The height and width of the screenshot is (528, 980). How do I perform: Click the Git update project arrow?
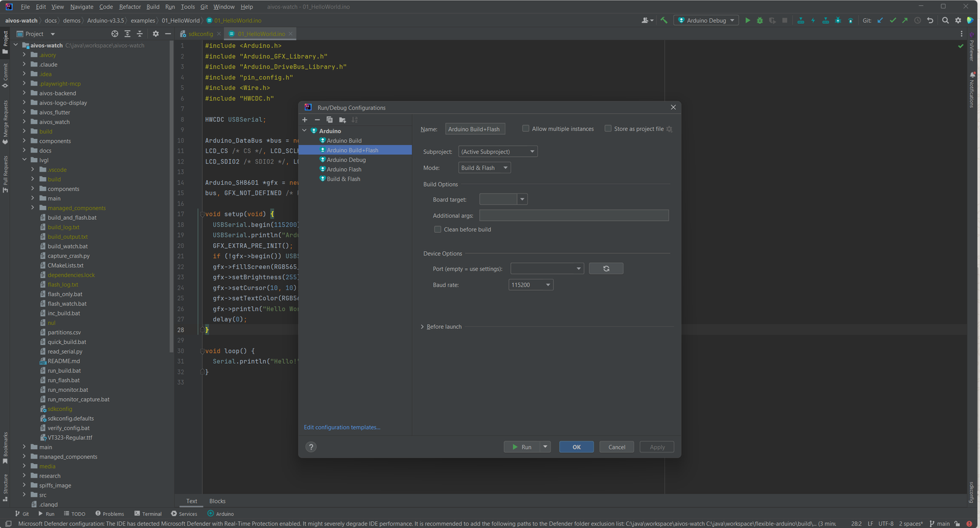[x=880, y=20]
